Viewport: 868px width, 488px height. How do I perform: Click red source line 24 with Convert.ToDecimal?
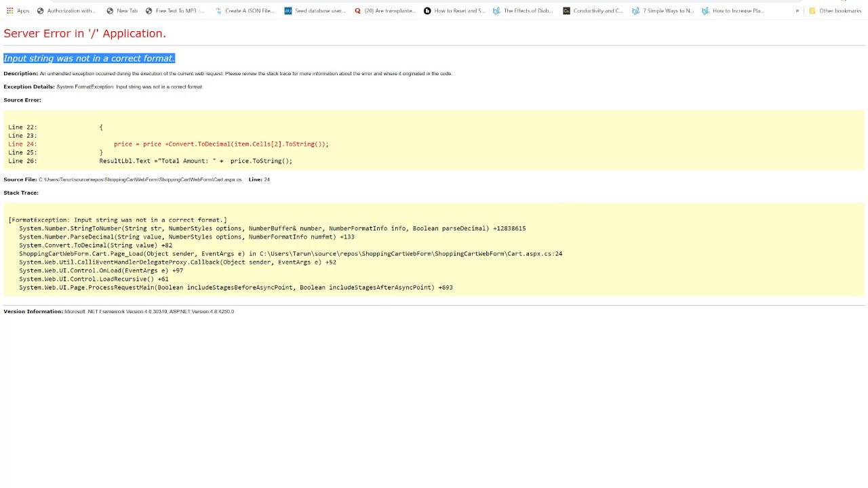[x=168, y=144]
